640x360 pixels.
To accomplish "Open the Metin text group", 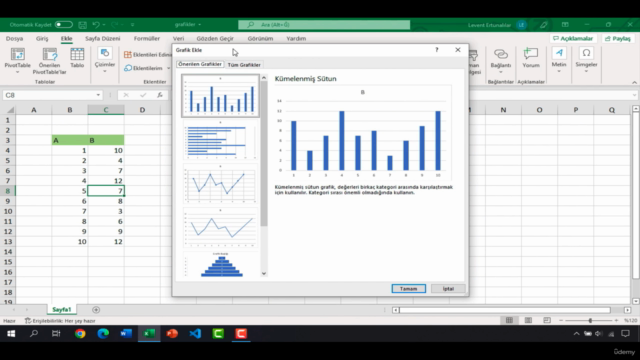I will pos(559,60).
